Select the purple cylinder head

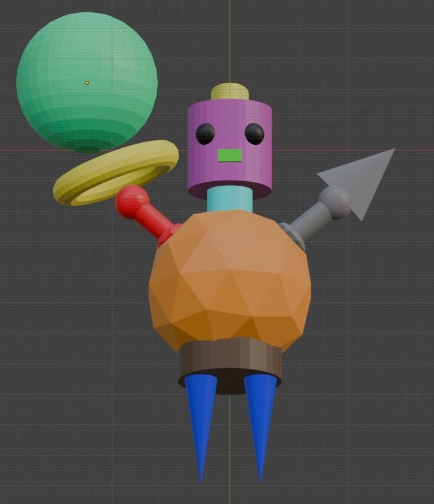(x=230, y=149)
